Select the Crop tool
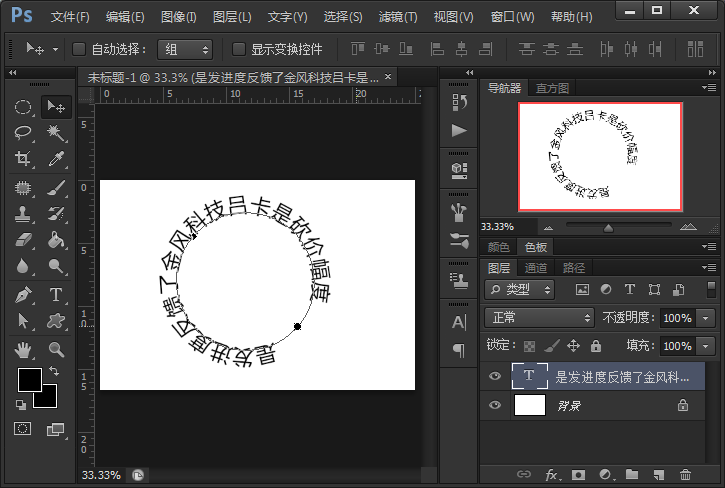Image resolution: width=725 pixels, height=488 pixels. [23, 159]
